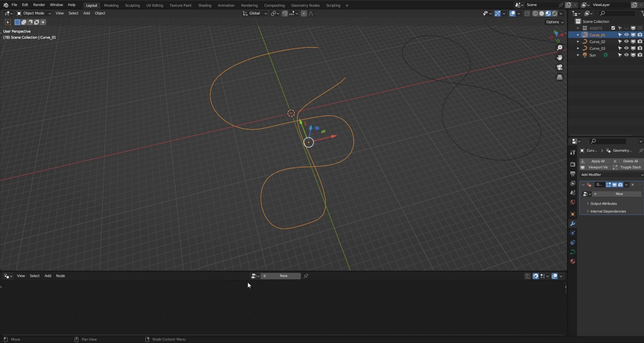Click the Sun light data icon

point(606,55)
